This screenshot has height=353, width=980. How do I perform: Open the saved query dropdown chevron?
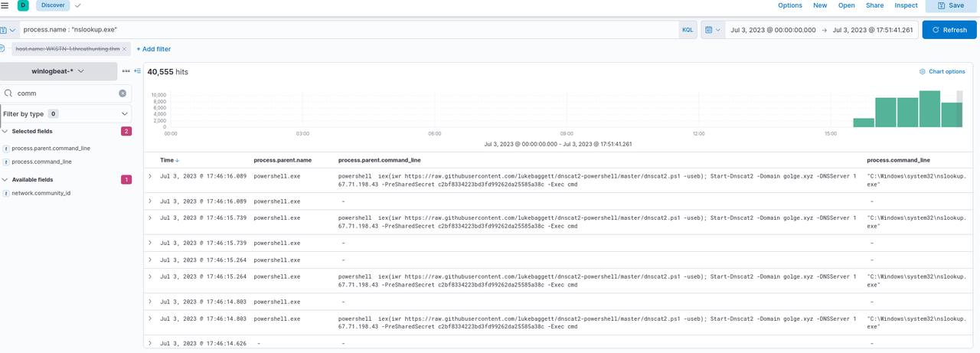coord(12,30)
